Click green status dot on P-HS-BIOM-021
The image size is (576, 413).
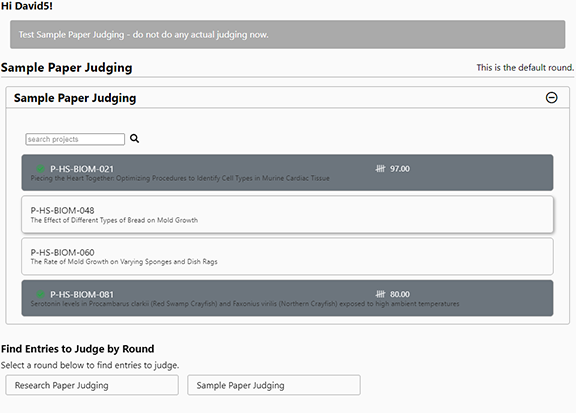(x=40, y=169)
